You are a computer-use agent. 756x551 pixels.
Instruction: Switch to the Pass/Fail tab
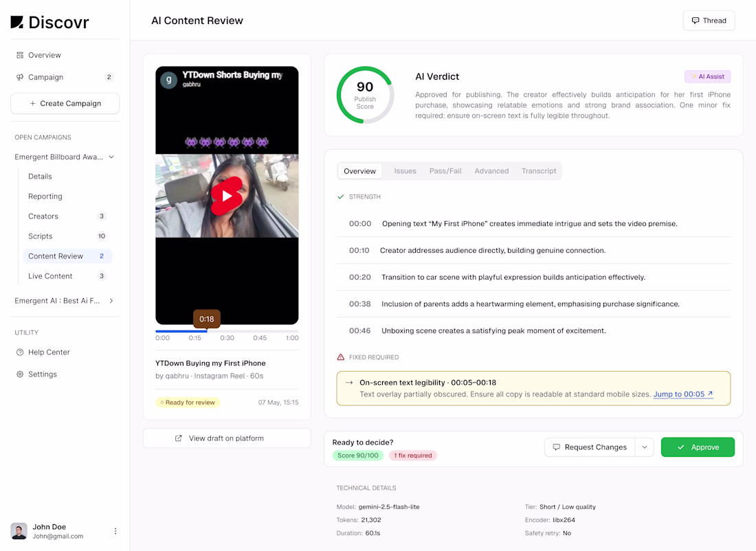point(445,171)
